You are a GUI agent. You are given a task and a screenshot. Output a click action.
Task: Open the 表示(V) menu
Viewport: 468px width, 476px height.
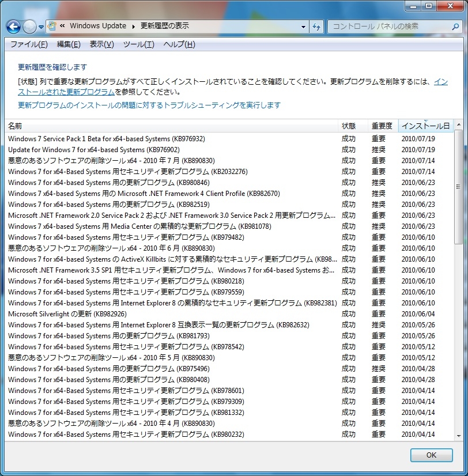click(x=102, y=44)
